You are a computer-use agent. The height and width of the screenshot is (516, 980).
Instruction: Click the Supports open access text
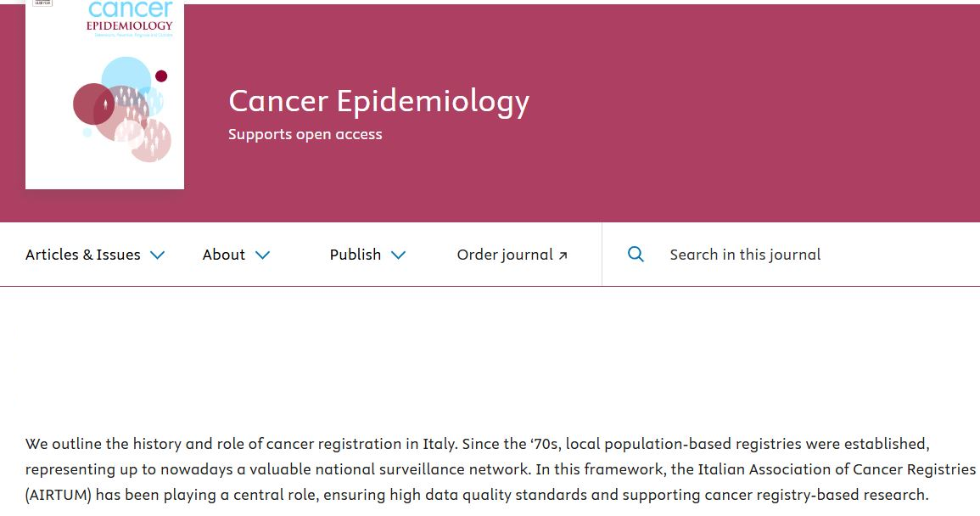click(305, 134)
